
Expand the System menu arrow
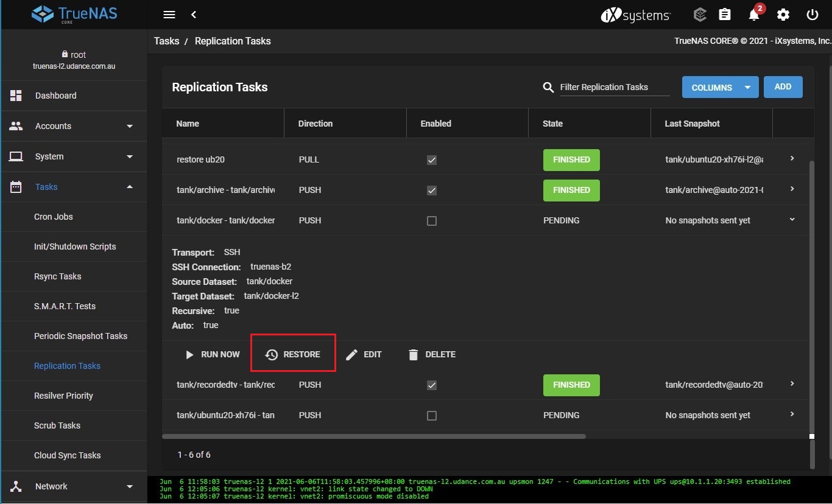(130, 156)
